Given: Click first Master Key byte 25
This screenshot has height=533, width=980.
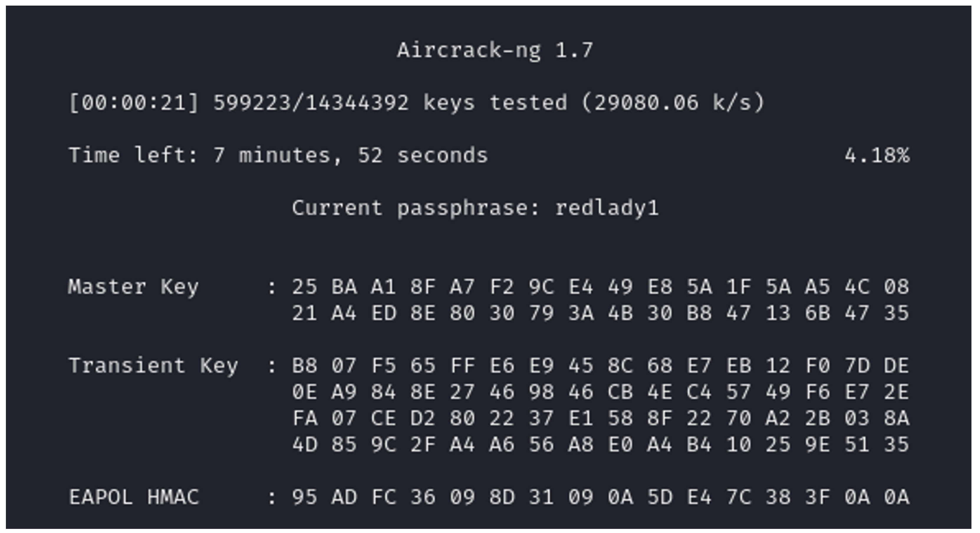Looking at the screenshot, I should (x=304, y=286).
